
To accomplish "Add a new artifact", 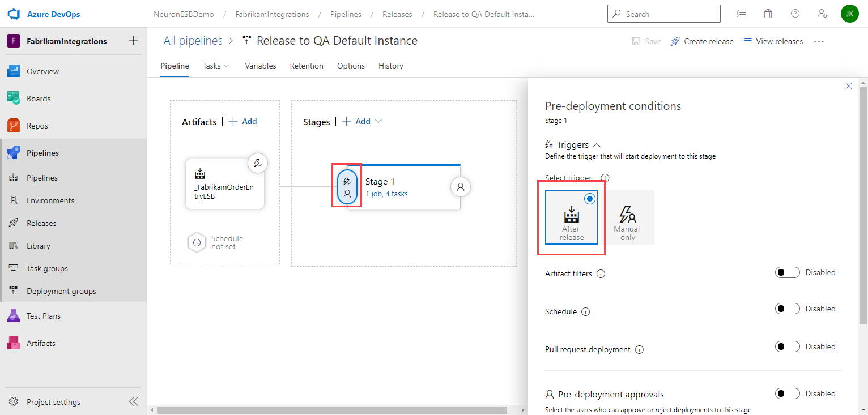I will click(242, 121).
